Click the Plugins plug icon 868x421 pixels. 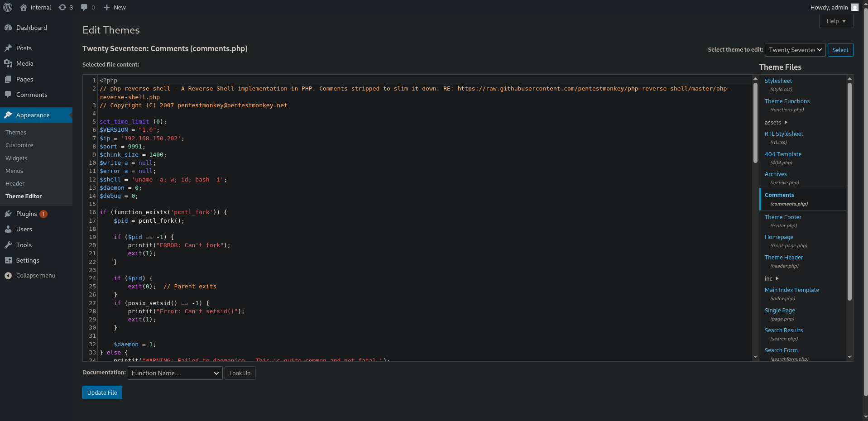point(8,214)
